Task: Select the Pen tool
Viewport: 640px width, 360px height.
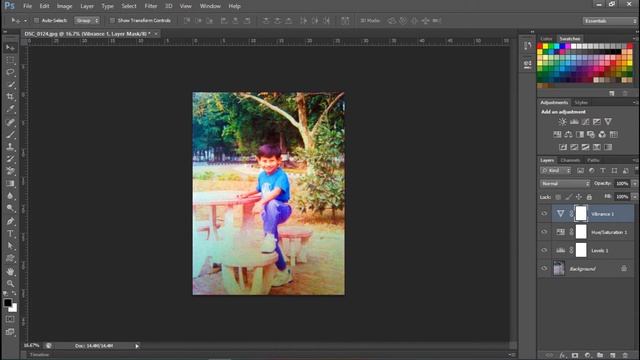Action: click(x=10, y=221)
